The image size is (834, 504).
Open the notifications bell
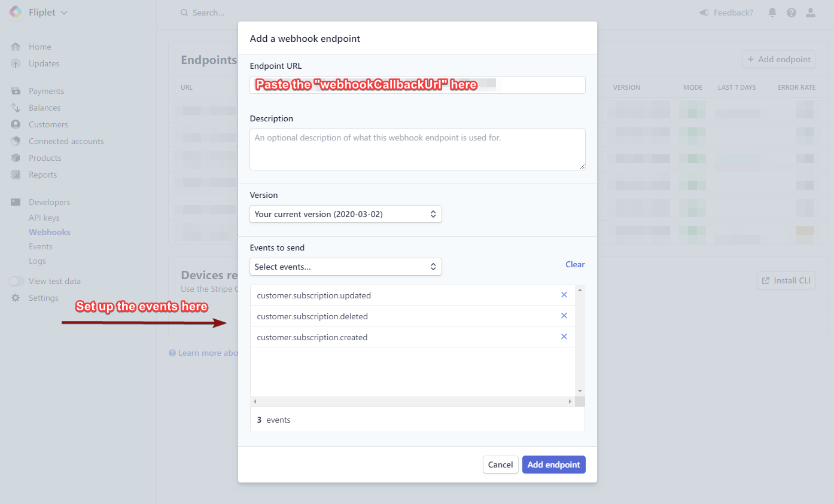(772, 12)
